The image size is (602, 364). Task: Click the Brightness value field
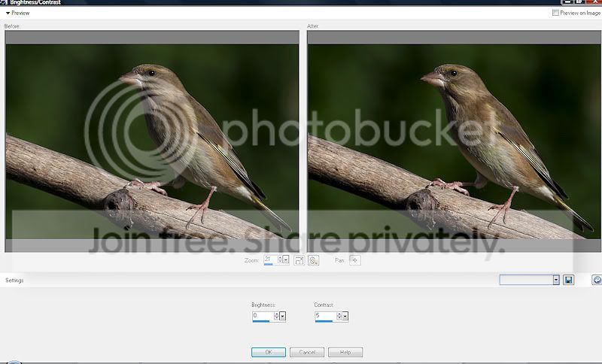(263, 316)
